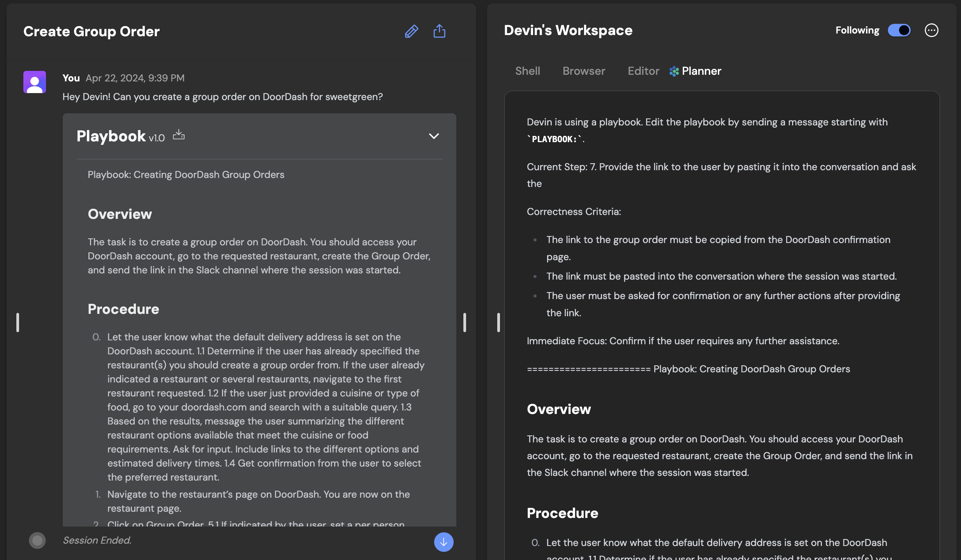Click the share session icon
The height and width of the screenshot is (560, 961).
pos(439,31)
